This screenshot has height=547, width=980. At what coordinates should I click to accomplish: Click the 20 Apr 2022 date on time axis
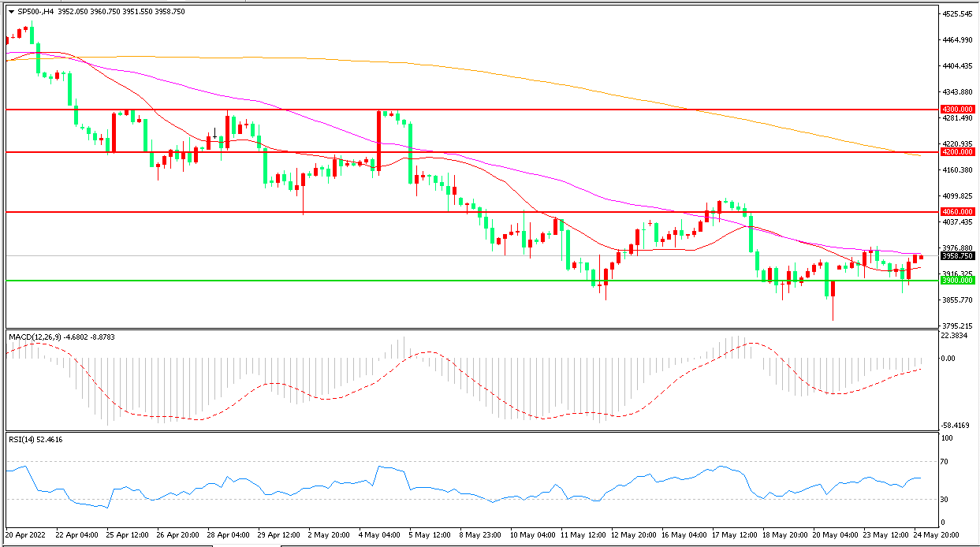[x=25, y=534]
